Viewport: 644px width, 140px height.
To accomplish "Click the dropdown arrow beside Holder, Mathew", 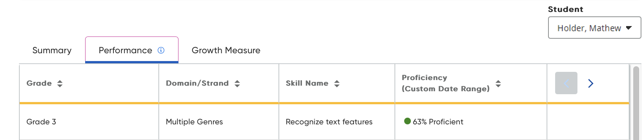I will pos(629,28).
